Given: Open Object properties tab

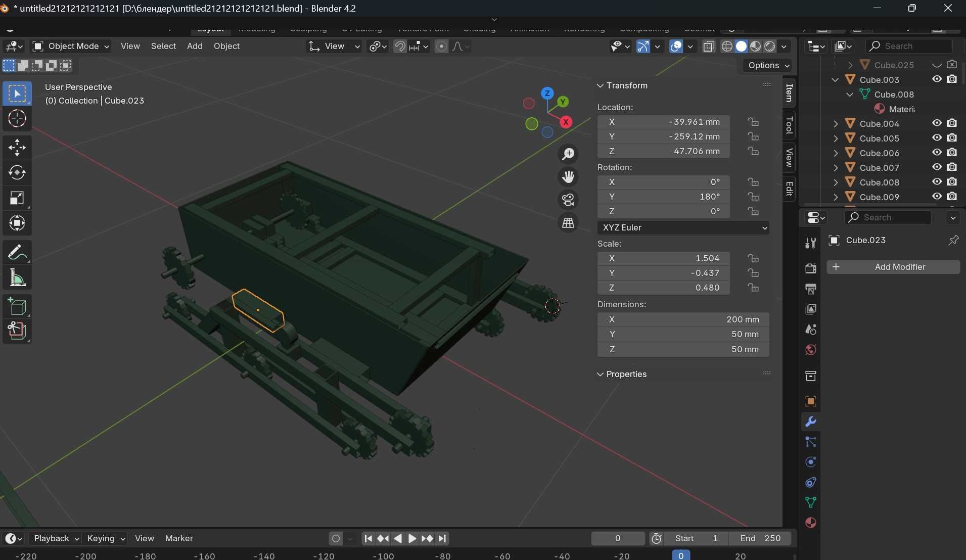Looking at the screenshot, I should (811, 401).
